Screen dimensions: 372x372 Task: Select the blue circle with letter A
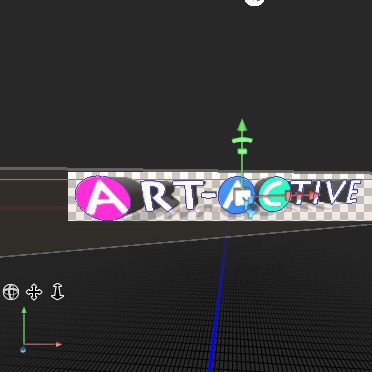[x=236, y=195]
